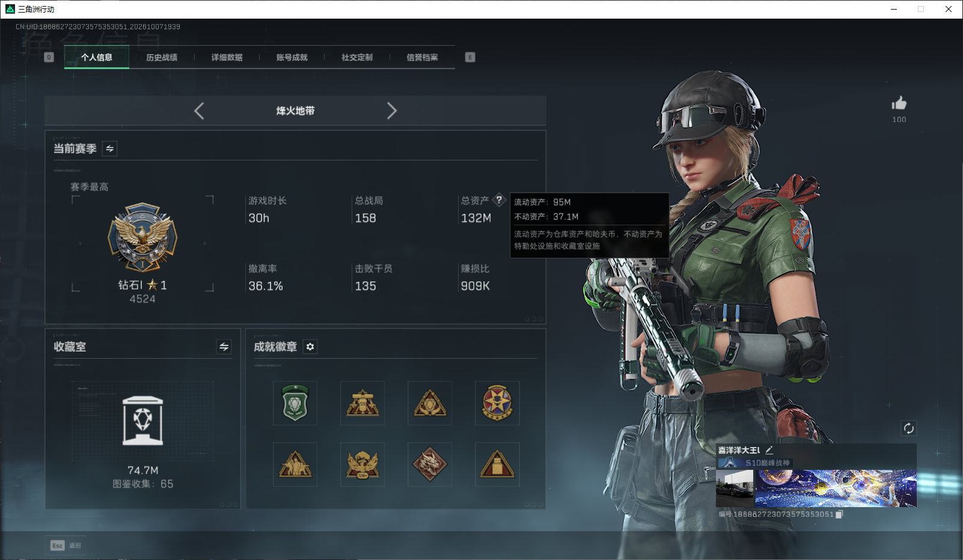Toggle the swap icon in 收藏室 panel

pos(224,347)
